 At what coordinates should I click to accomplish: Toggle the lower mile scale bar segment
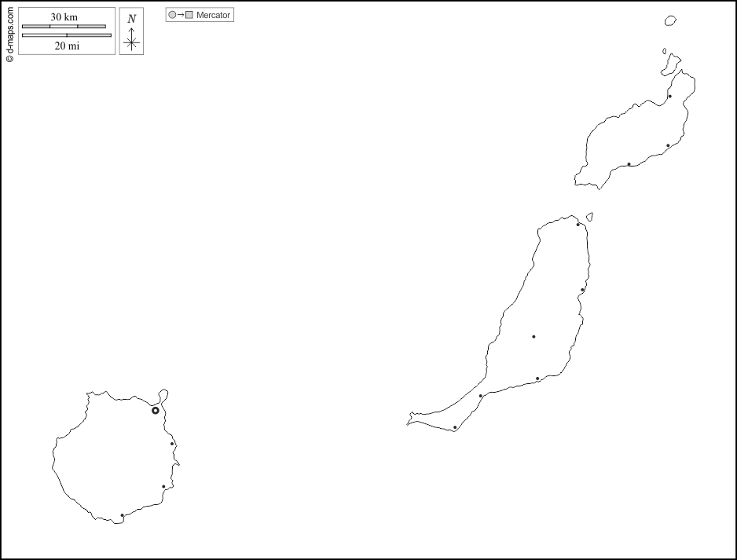67,34
